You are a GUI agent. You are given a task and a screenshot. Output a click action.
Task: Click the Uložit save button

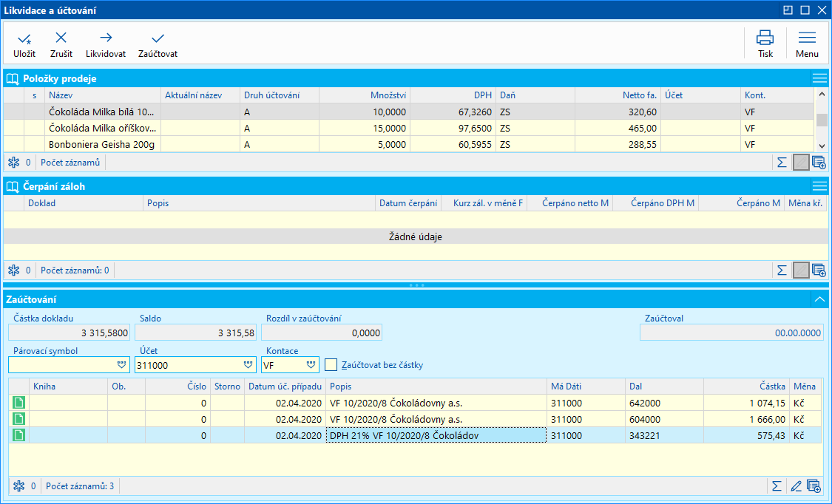click(24, 44)
